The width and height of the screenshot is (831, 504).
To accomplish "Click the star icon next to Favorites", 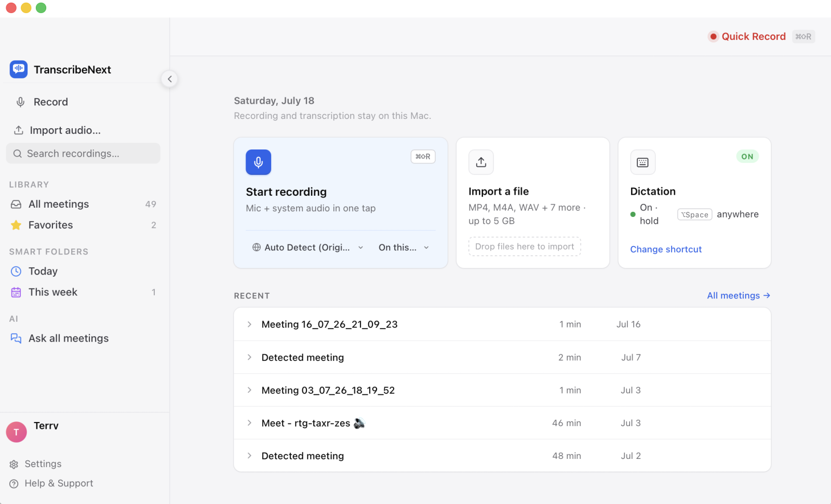I will point(16,225).
